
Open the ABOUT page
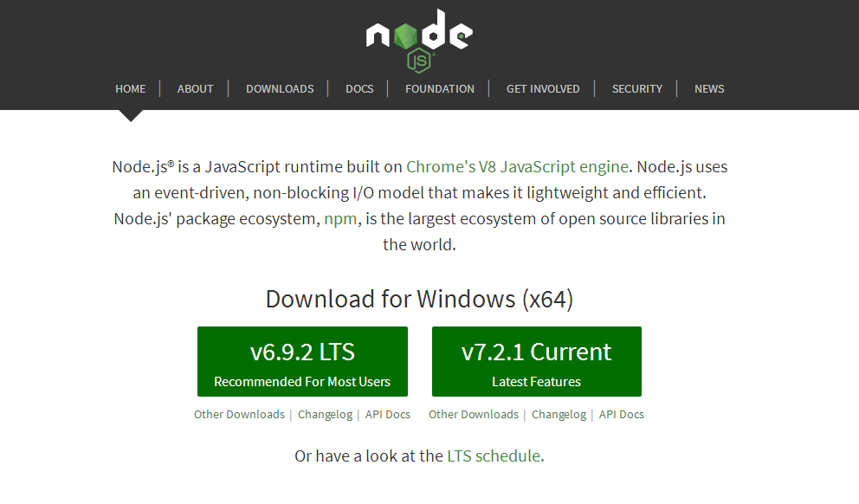(195, 88)
